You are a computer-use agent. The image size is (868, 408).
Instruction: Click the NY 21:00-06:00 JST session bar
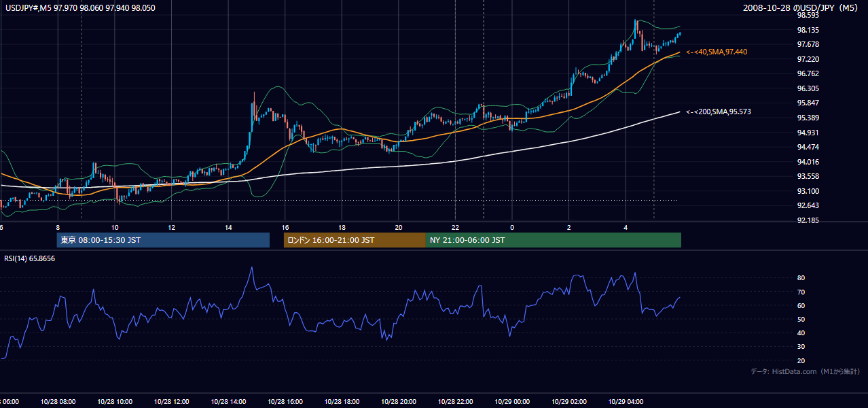[x=554, y=240]
